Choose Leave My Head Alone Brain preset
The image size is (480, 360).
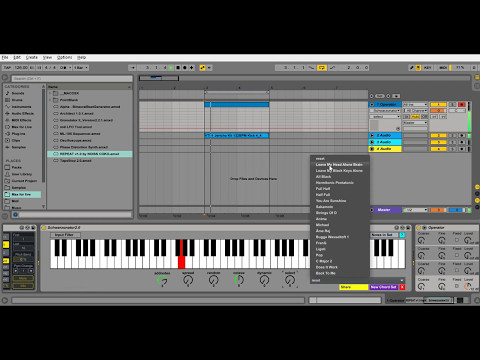pos(339,165)
